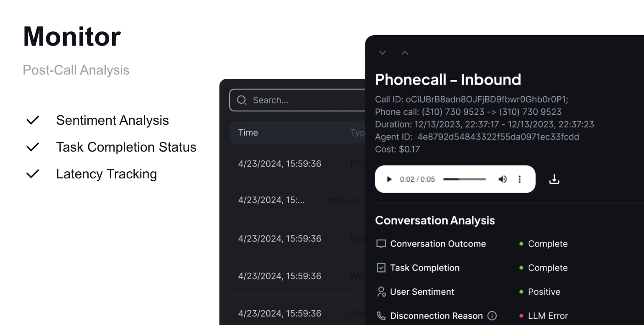Click the User Sentiment person icon
Image resolution: width=644 pixels, height=325 pixels.
pos(381,291)
